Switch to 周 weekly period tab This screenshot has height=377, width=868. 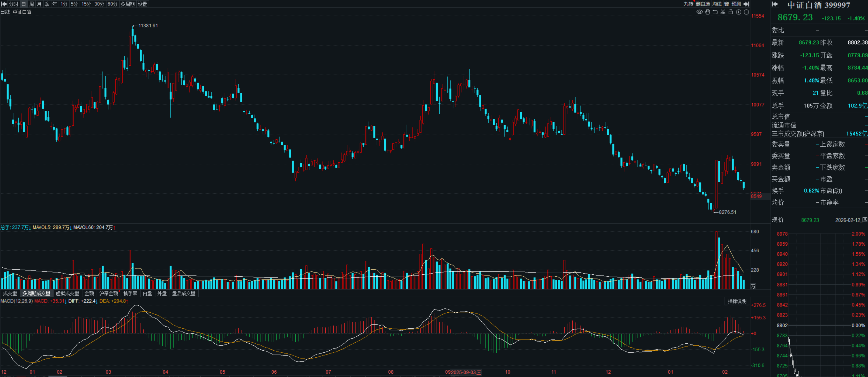pyautogui.click(x=31, y=4)
